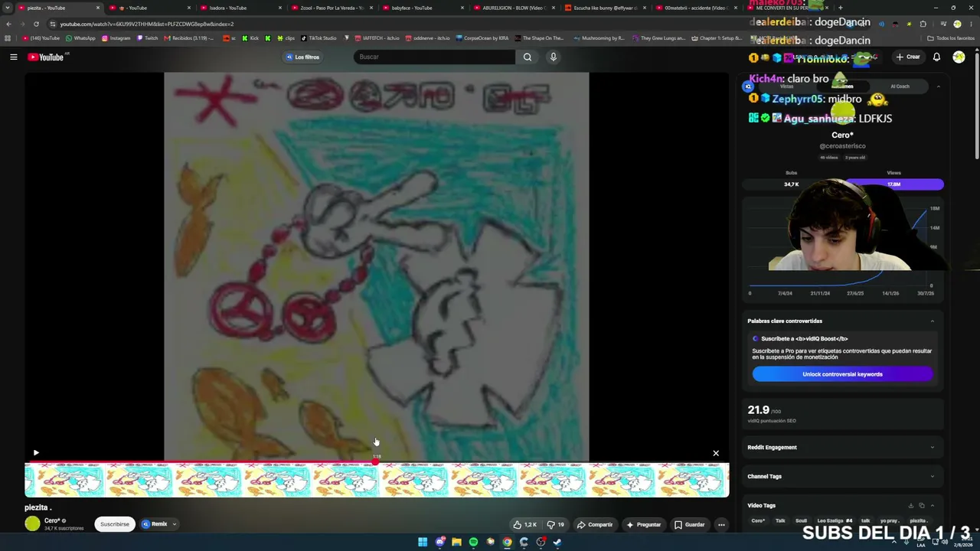Open the Instagram bookmark
This screenshot has width=980, height=551.
point(116,38)
